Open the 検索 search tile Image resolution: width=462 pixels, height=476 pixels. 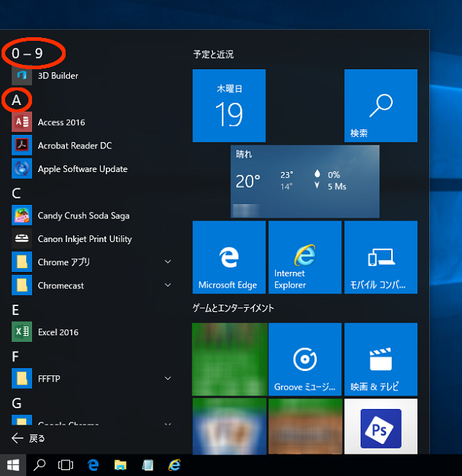(x=381, y=106)
